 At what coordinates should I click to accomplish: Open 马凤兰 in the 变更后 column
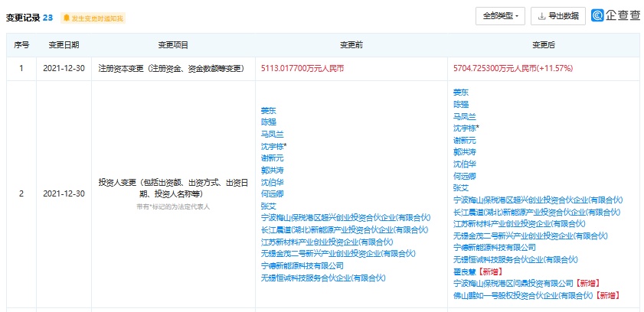[x=464, y=116]
